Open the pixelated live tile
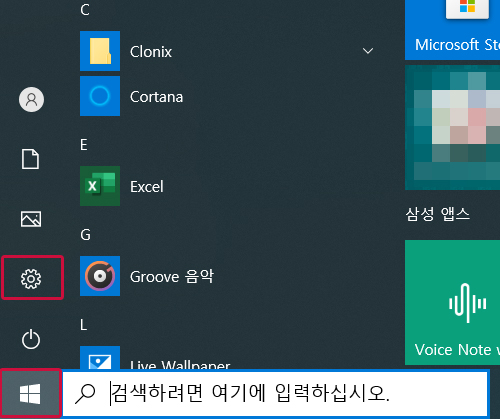Screen dimensions: 500x419 coord(452,127)
